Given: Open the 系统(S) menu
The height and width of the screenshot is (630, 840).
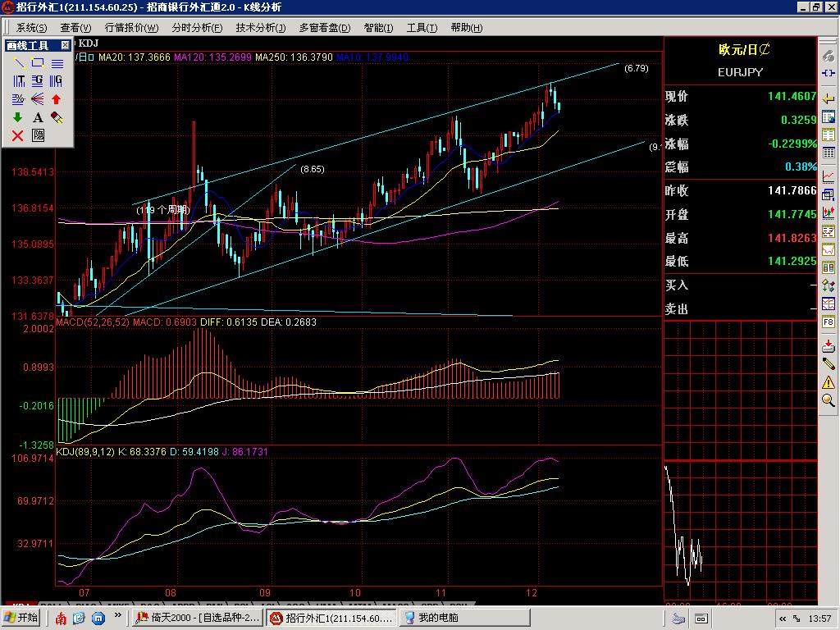Looking at the screenshot, I should [31, 27].
